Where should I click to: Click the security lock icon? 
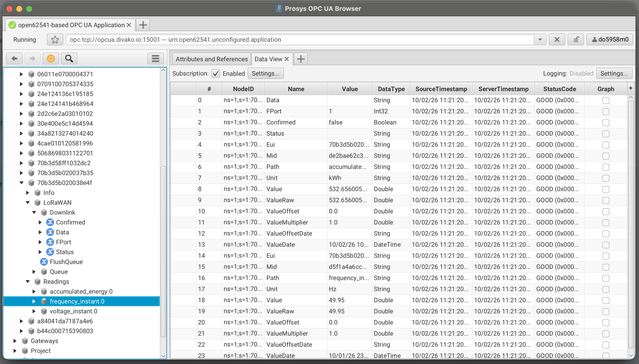point(576,40)
